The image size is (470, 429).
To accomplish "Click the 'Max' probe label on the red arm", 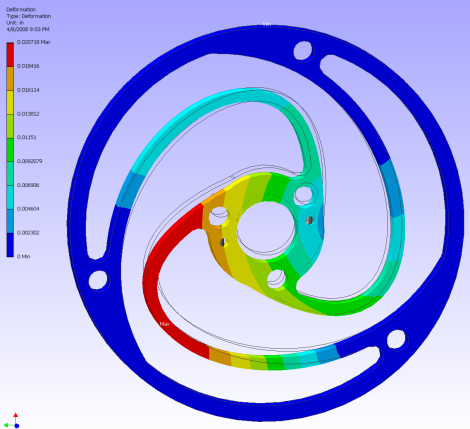I will (165, 324).
